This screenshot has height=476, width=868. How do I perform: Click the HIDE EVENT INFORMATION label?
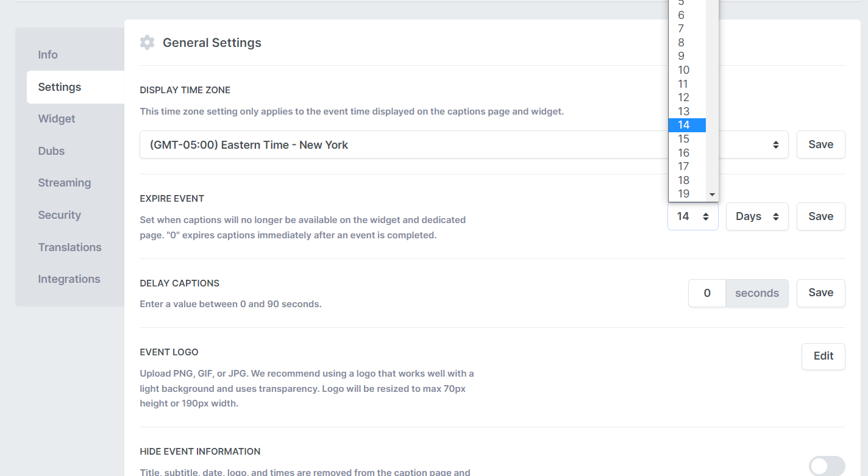point(200,452)
